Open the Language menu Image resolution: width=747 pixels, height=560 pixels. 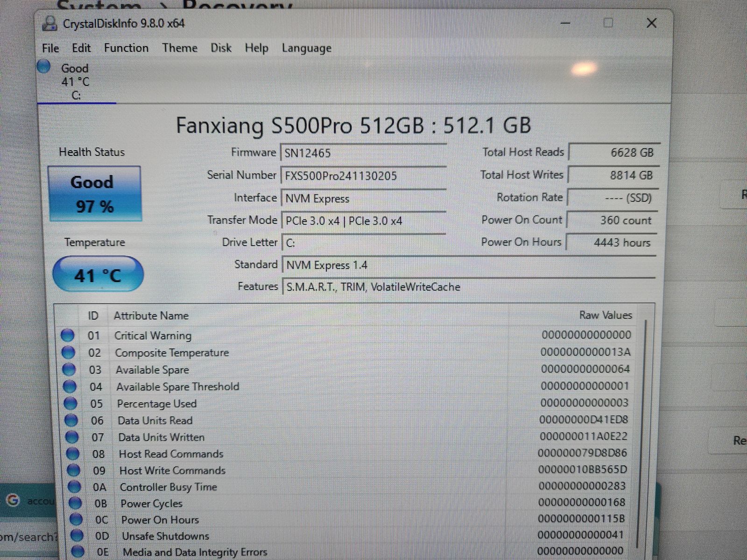[306, 48]
